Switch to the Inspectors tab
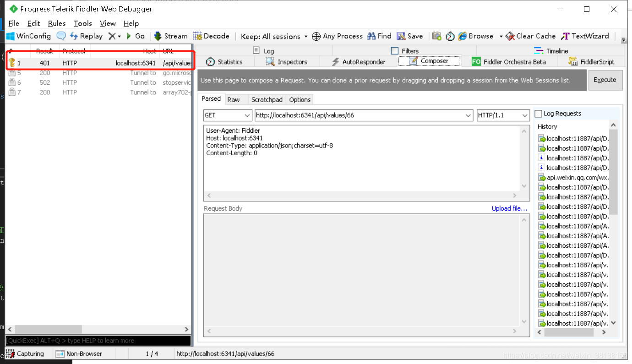 click(287, 62)
